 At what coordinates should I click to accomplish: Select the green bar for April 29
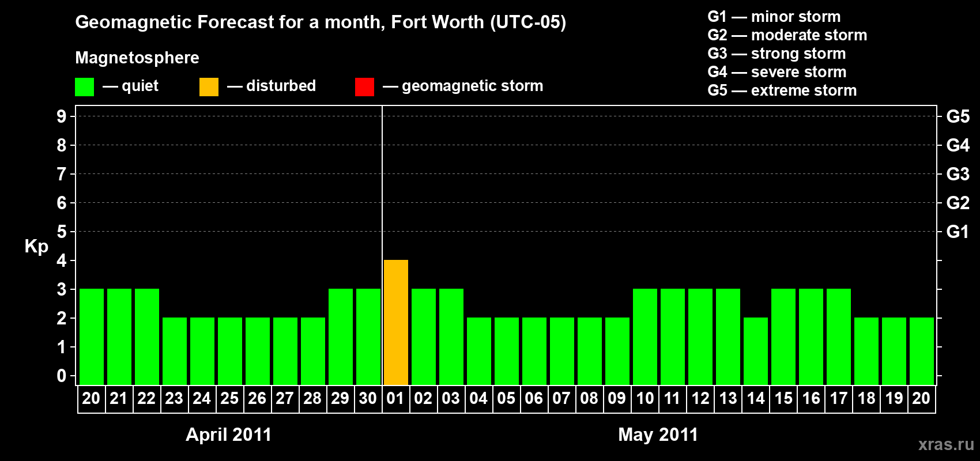click(x=341, y=337)
